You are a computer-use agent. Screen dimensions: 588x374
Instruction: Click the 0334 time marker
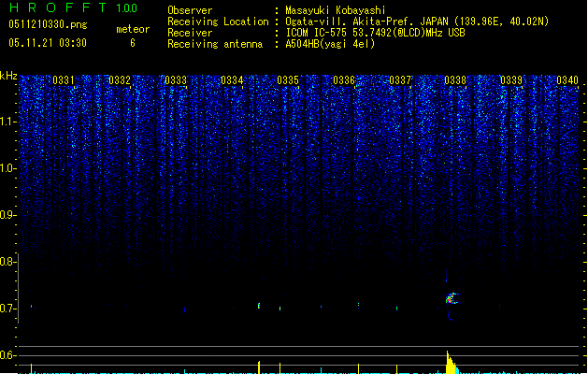232,80
